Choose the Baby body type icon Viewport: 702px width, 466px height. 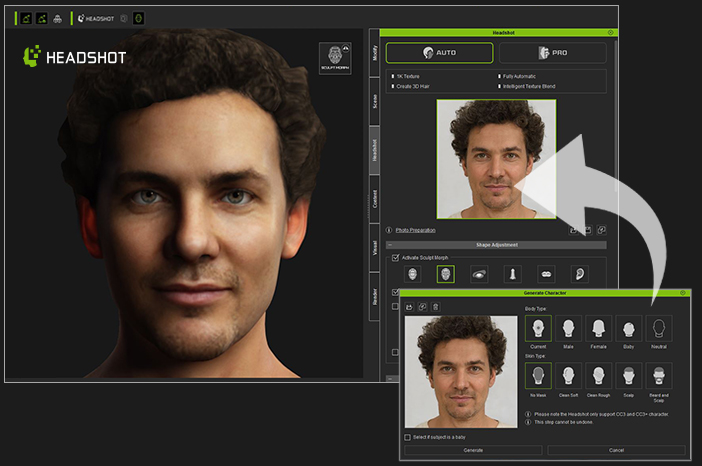pos(629,329)
